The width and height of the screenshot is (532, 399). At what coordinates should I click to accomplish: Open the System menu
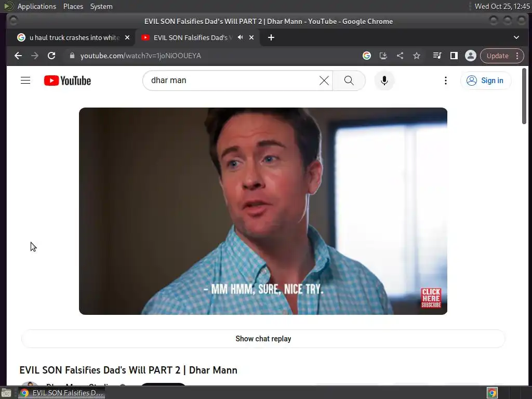pos(101,6)
